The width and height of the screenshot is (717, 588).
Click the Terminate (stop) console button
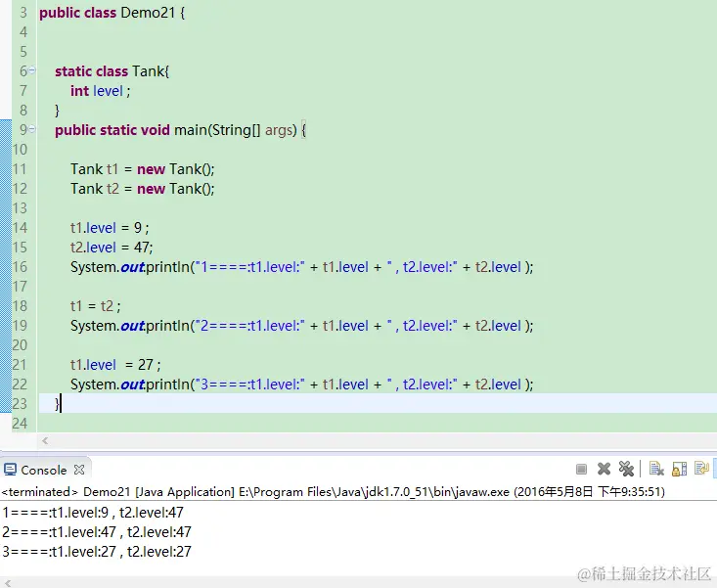click(581, 469)
